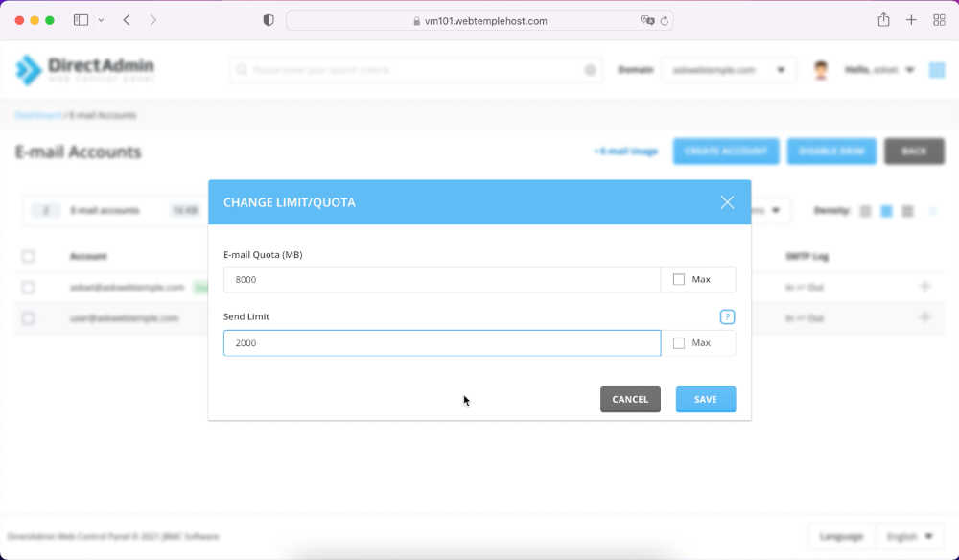The height and width of the screenshot is (560, 959).
Task: Close the Change Limit/Quota dialog with the X
Action: [727, 202]
